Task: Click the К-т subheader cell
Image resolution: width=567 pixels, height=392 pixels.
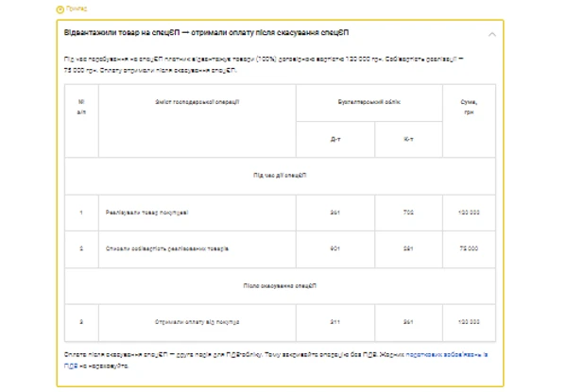Action: 408,138
